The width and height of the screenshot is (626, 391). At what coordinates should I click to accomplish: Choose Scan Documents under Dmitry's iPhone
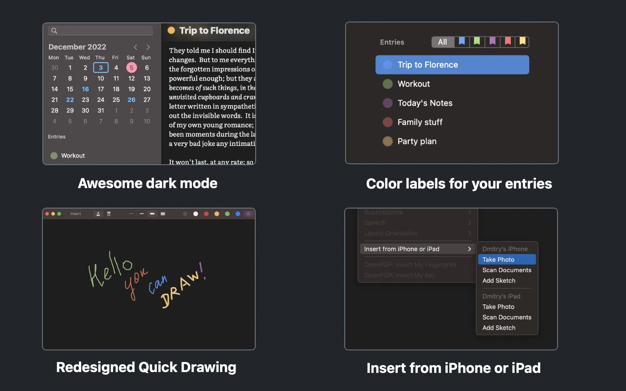point(507,270)
